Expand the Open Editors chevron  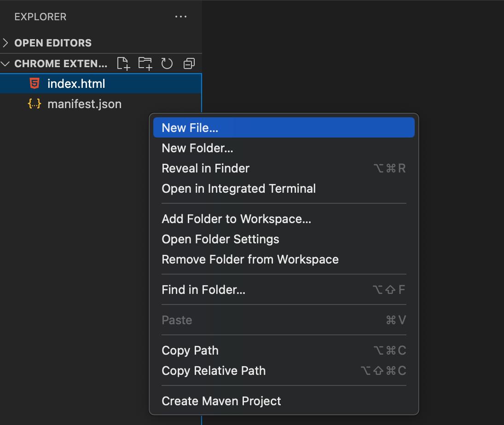coord(6,42)
